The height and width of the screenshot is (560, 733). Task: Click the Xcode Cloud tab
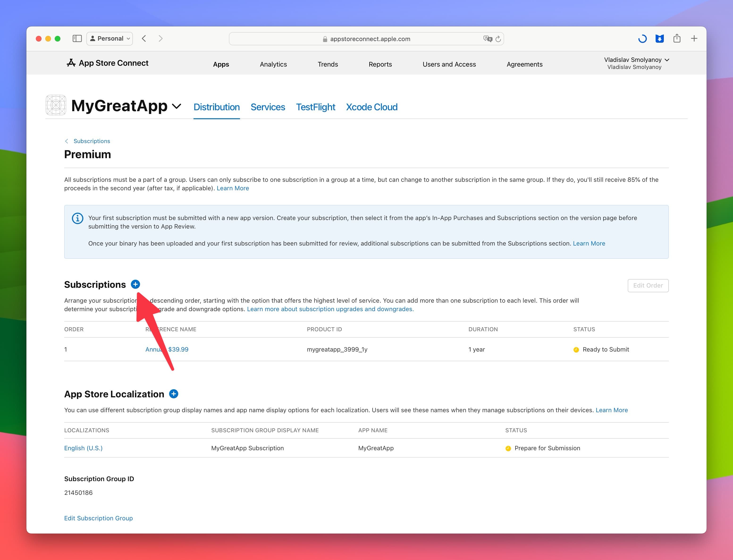click(371, 107)
